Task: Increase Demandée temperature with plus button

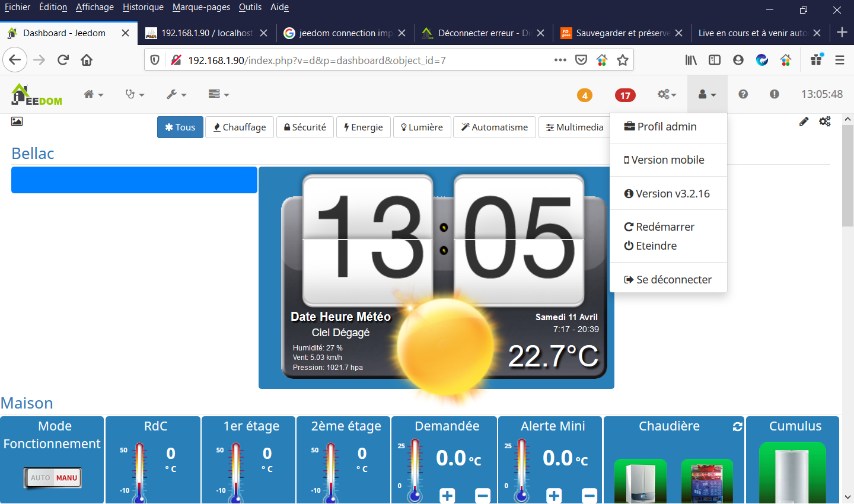Action: (447, 495)
